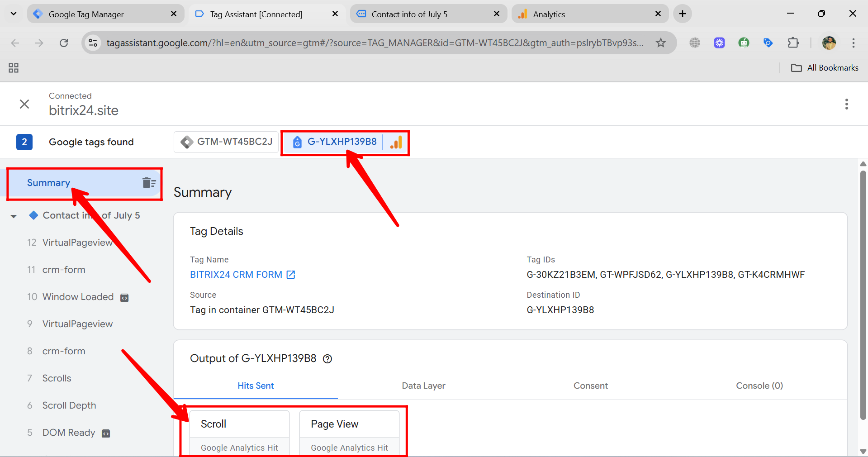The width and height of the screenshot is (868, 457).
Task: Open the Scroll Google Analytics hit card
Action: pos(239,433)
